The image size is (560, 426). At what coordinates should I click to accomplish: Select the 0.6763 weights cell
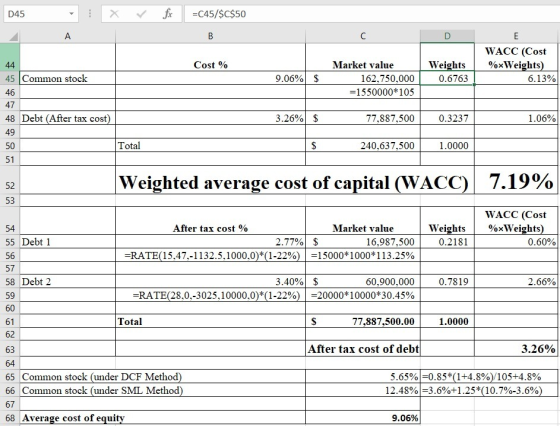click(x=448, y=78)
